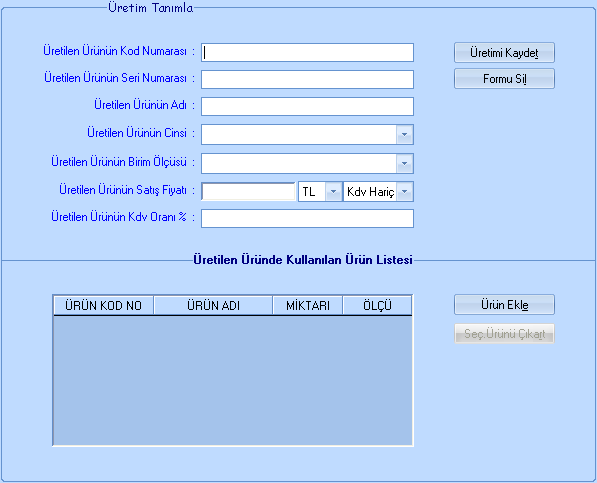Click inside the Üretilen Ürünün Cinsi combo box
This screenshot has height=483, width=597.
click(x=299, y=135)
